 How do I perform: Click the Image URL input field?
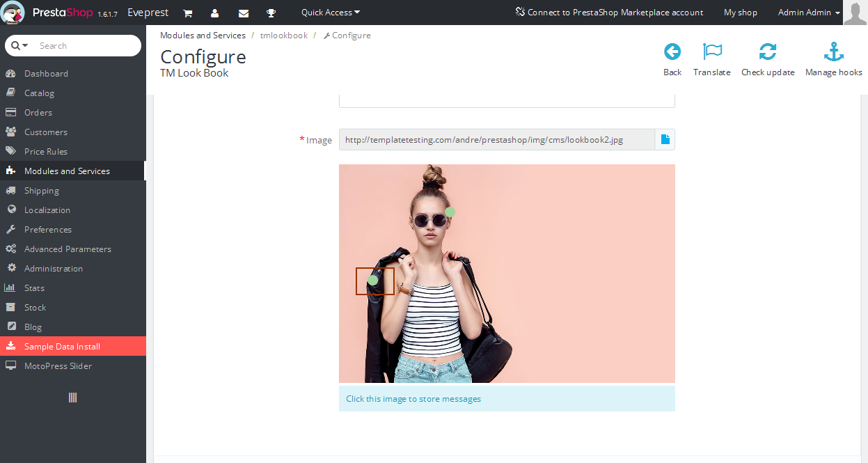coord(497,139)
